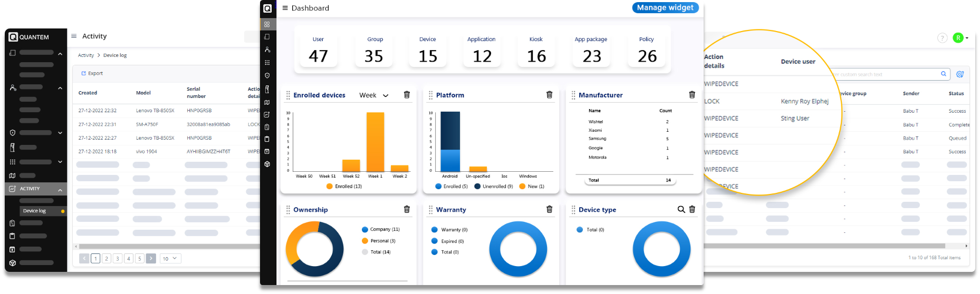Delete the Enrolled devices widget
Screen dimensions: 980x294
pyautogui.click(x=407, y=95)
